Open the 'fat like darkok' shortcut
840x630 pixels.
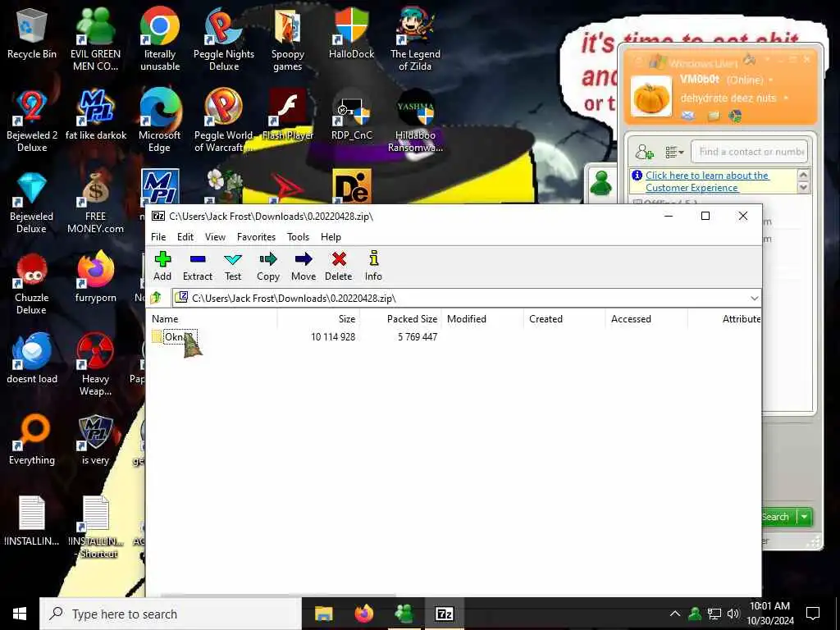tap(95, 115)
